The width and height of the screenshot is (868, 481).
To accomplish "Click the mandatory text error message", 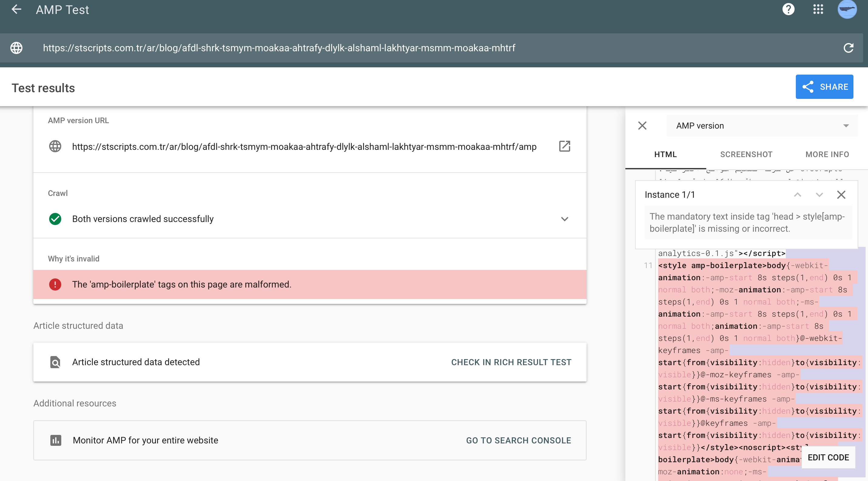I will tap(748, 223).
